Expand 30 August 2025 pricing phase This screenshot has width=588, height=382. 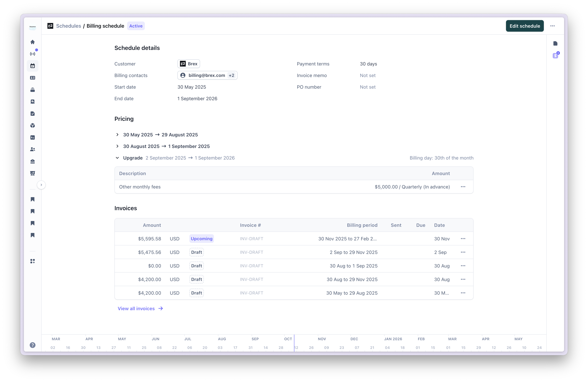[117, 146]
